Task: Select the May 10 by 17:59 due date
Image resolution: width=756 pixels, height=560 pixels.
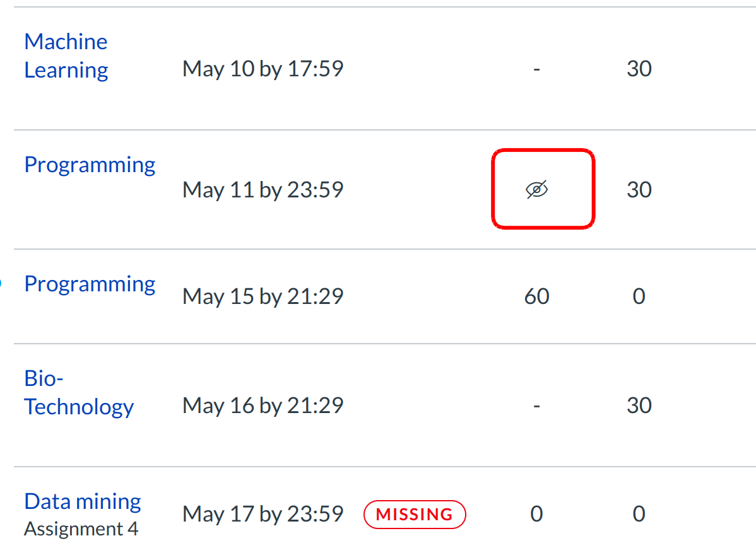Action: coord(263,69)
